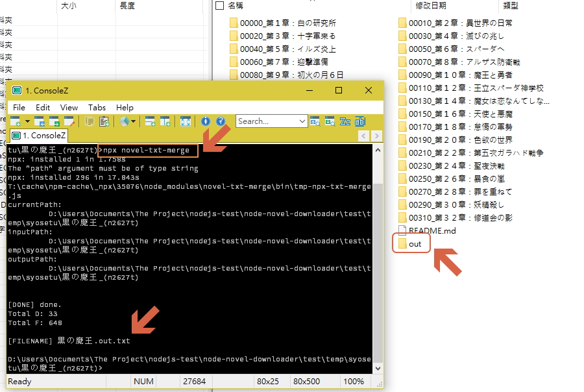
Task: Select folder 00230_第２４章：聖夜決戦
Action: click(x=452, y=165)
